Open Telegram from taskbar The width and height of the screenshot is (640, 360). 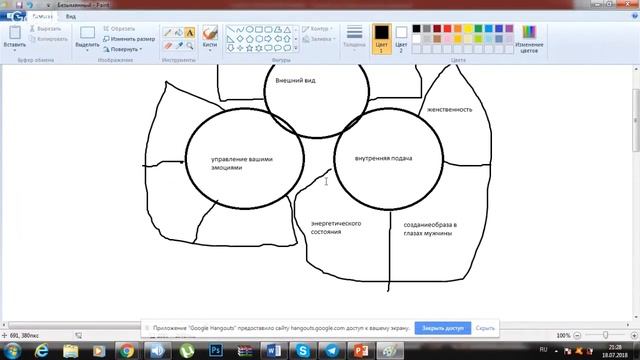click(331, 351)
